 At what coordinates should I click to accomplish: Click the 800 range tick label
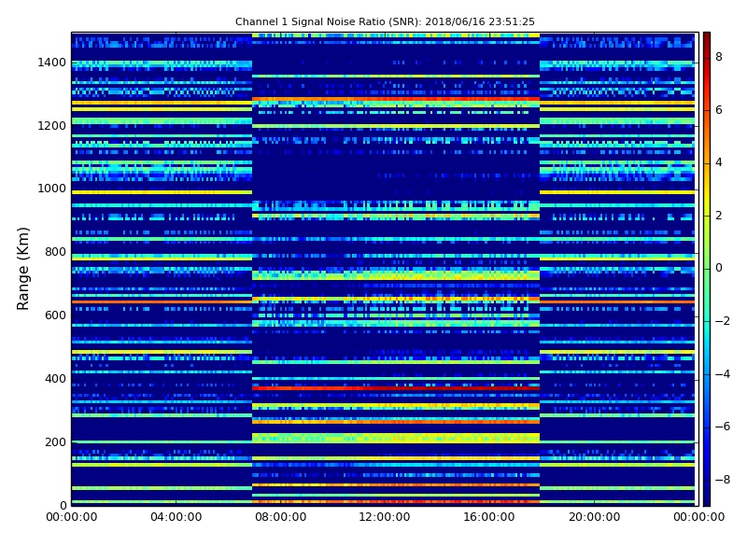click(x=55, y=252)
